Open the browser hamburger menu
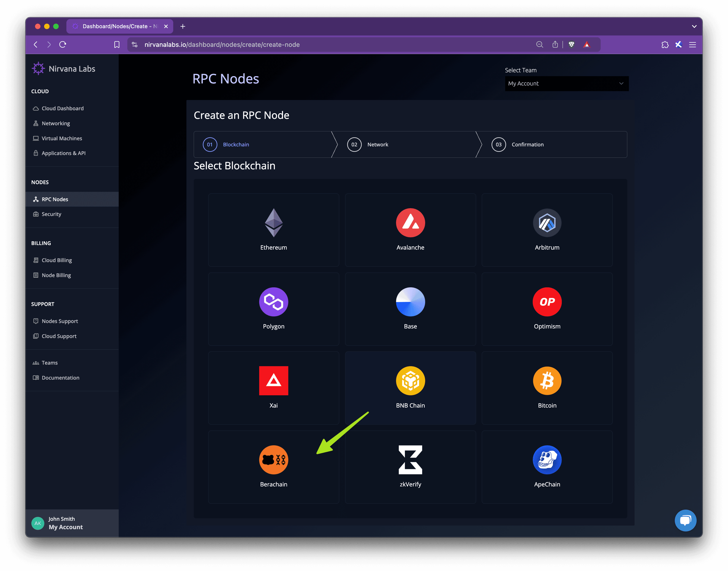The image size is (728, 571). (x=692, y=45)
